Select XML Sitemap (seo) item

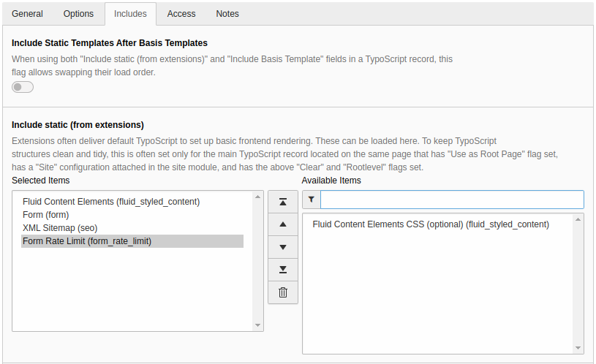[132, 228]
